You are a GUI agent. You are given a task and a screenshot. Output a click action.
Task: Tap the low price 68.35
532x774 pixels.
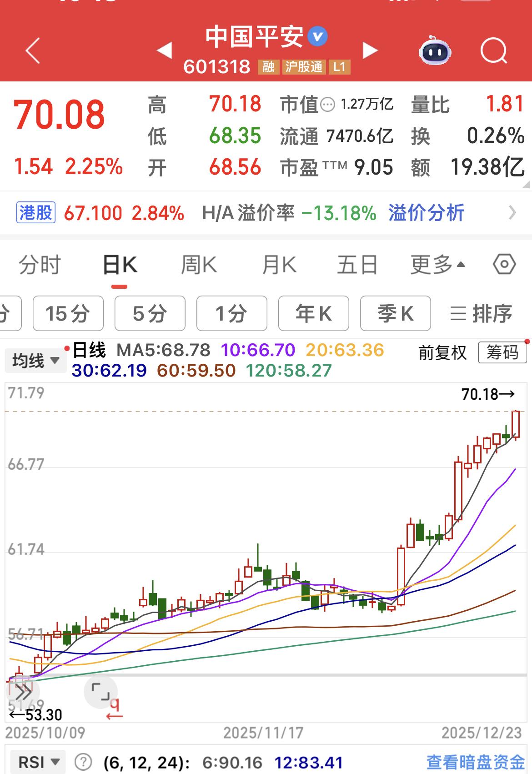[235, 136]
